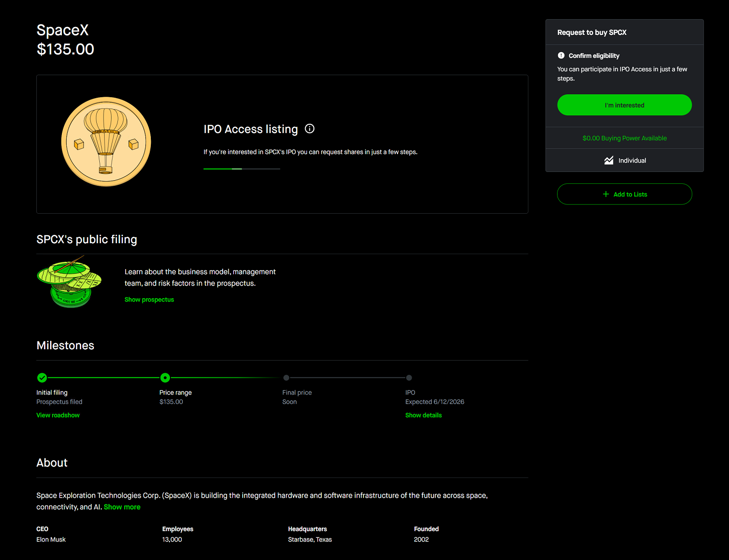Click the info icon beside IPO Access listing
The height and width of the screenshot is (560, 729).
pos(309,129)
